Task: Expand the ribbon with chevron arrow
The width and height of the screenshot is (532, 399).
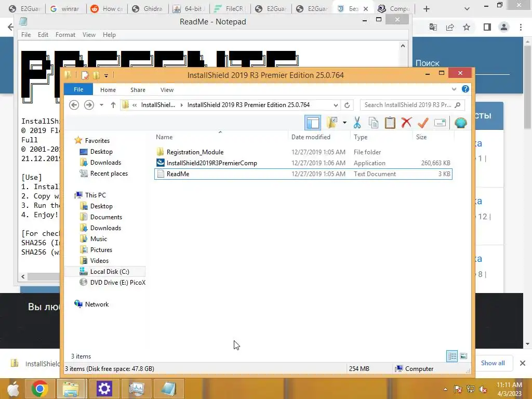Action: pos(454,89)
